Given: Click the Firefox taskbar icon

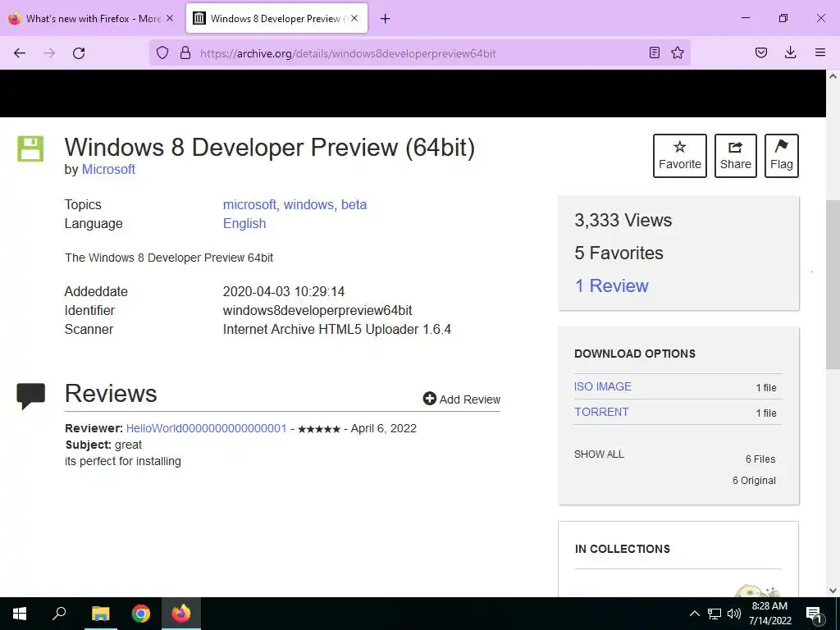Looking at the screenshot, I should tap(181, 614).
